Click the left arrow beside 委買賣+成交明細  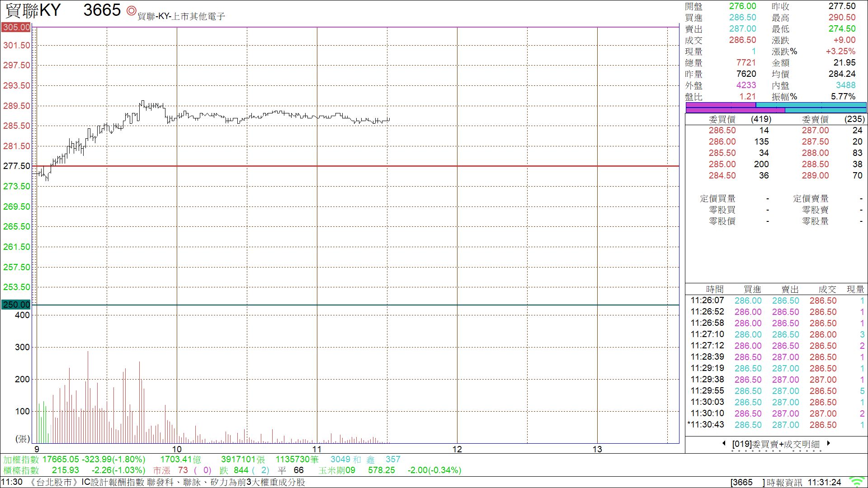724,443
